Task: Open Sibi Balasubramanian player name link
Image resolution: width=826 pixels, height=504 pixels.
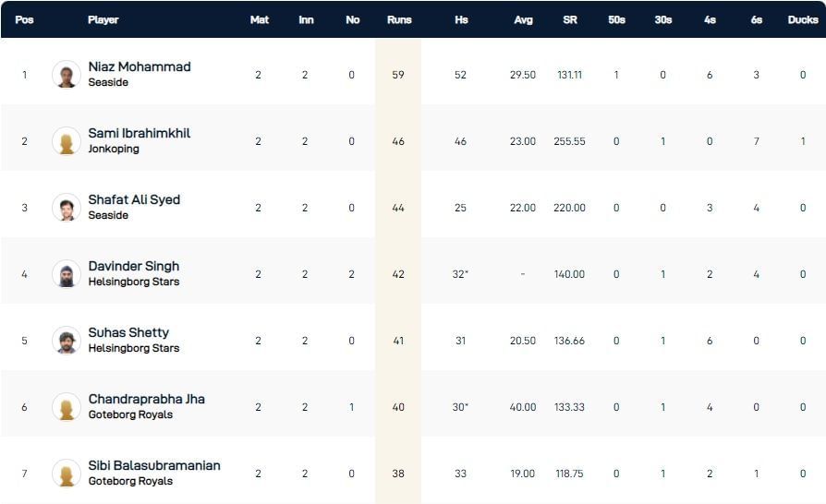Action: [154, 466]
